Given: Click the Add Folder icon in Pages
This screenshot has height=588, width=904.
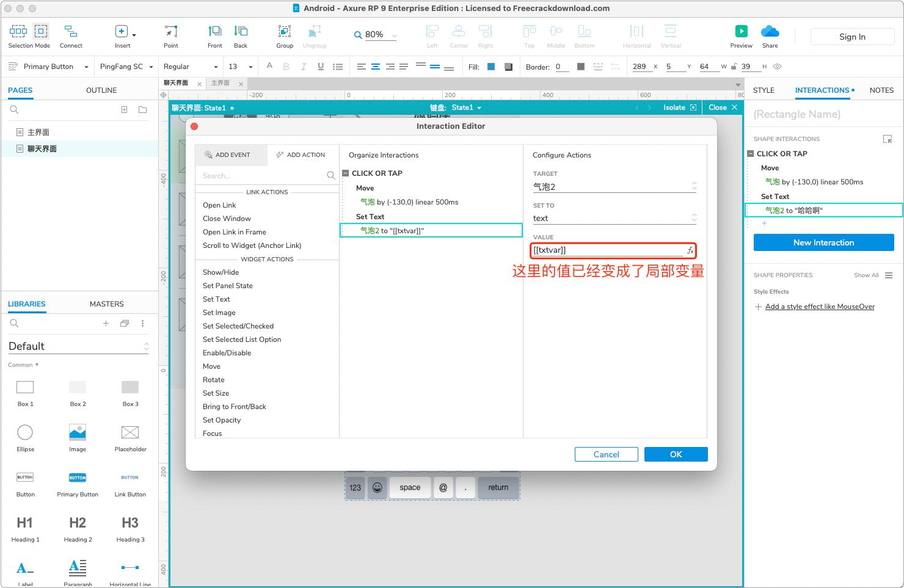Looking at the screenshot, I should (x=142, y=110).
